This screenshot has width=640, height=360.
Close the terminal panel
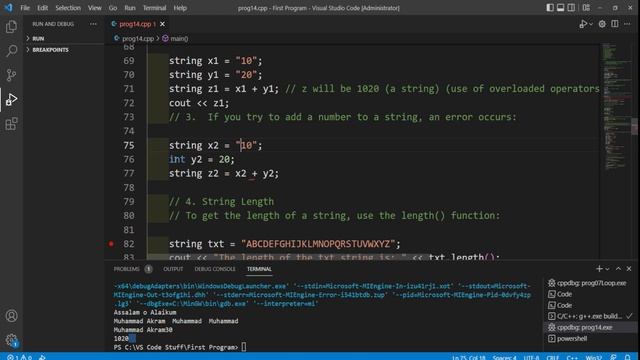point(629,269)
